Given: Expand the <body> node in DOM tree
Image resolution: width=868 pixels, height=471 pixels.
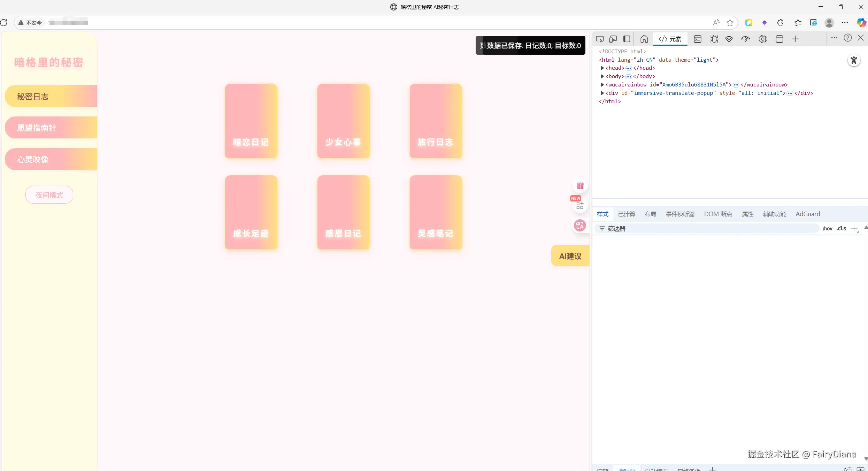Looking at the screenshot, I should point(602,76).
